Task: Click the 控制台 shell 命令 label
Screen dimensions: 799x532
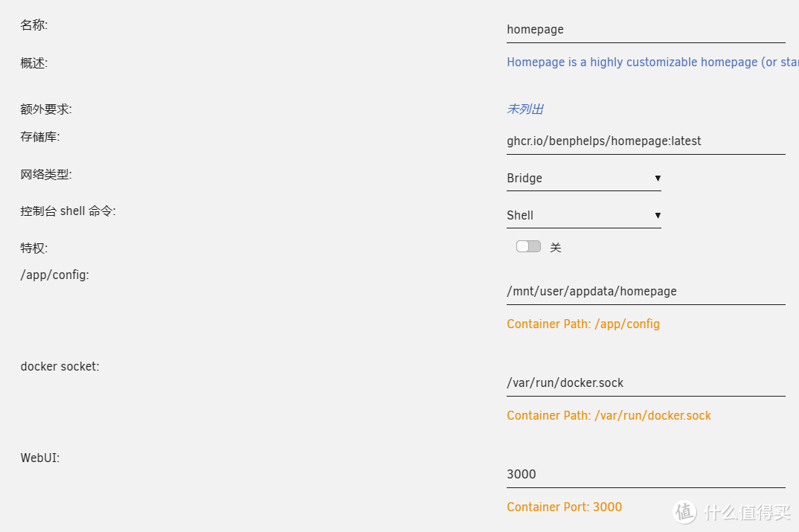Action: click(68, 211)
